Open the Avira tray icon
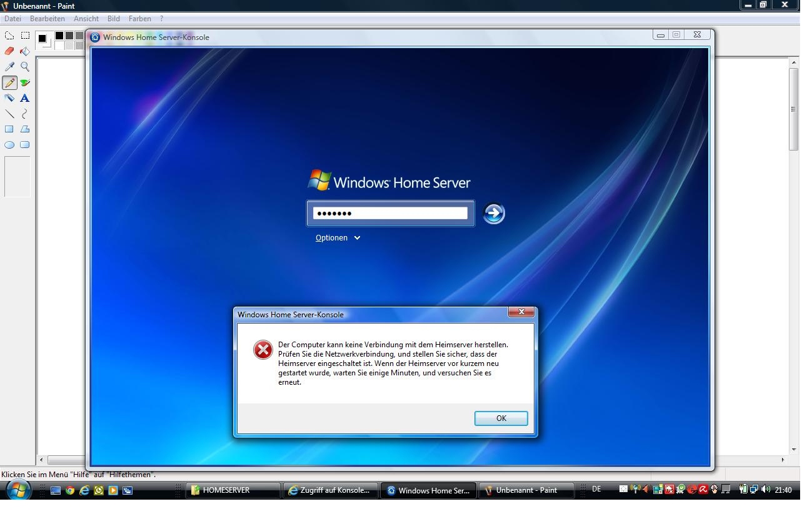This screenshot has height=514, width=812. point(704,490)
